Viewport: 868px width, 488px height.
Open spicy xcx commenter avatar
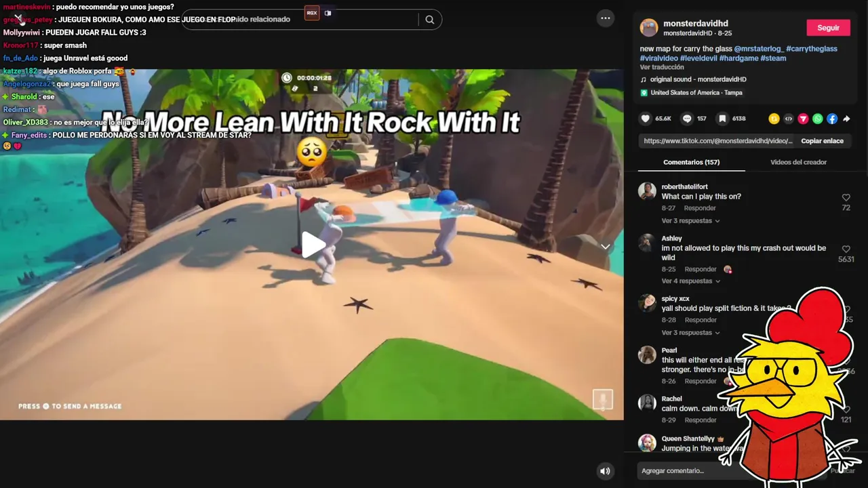pyautogui.click(x=647, y=302)
